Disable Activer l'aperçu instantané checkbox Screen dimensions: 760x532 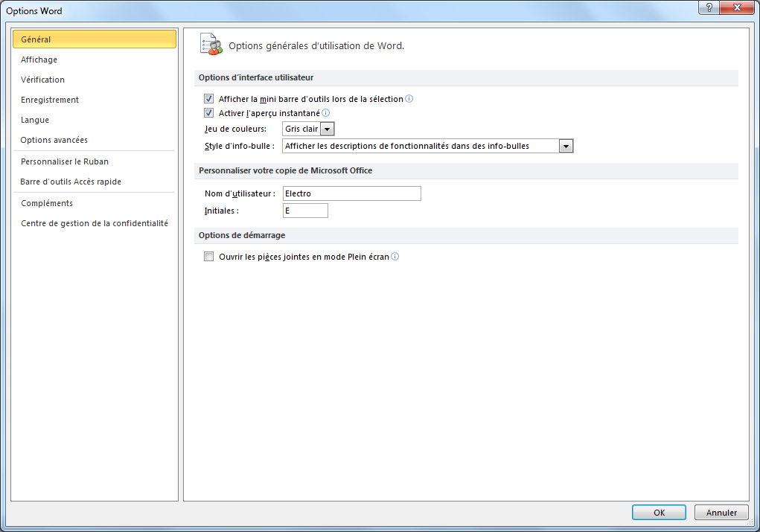(208, 113)
